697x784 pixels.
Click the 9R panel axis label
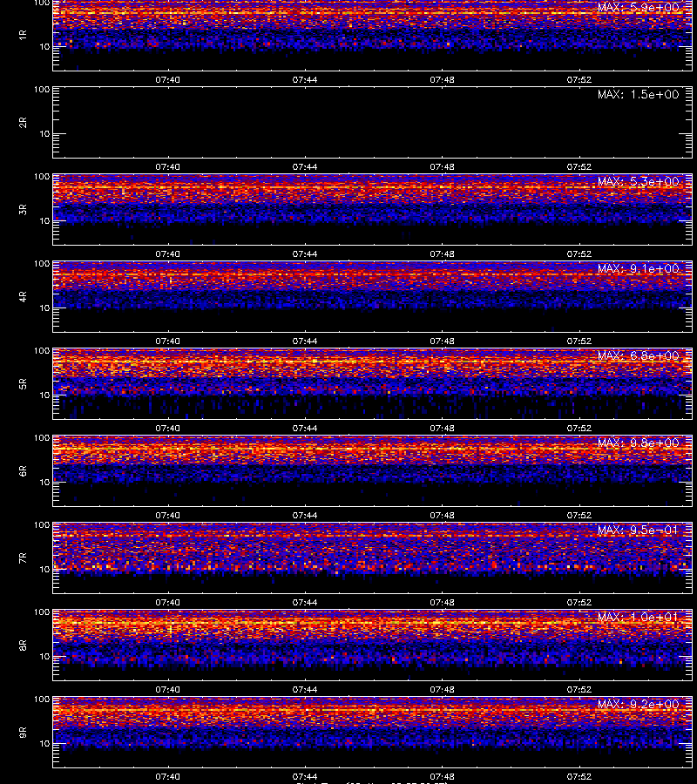pyautogui.click(x=23, y=732)
